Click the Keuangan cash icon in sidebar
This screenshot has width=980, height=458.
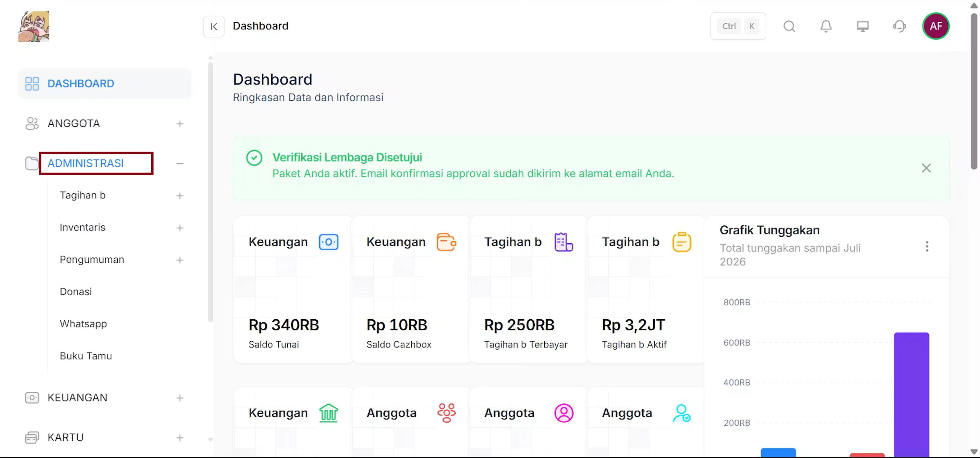click(32, 398)
